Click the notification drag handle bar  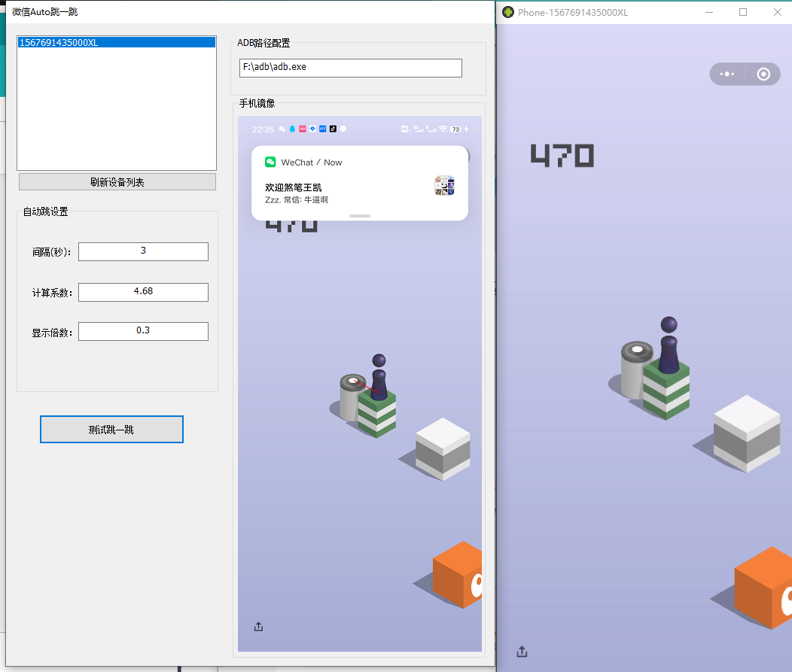[x=360, y=215]
